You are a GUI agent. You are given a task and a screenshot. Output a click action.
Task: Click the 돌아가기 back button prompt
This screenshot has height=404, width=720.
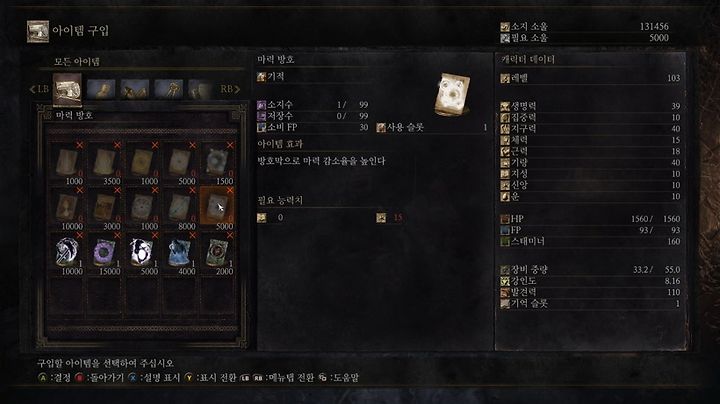99,378
